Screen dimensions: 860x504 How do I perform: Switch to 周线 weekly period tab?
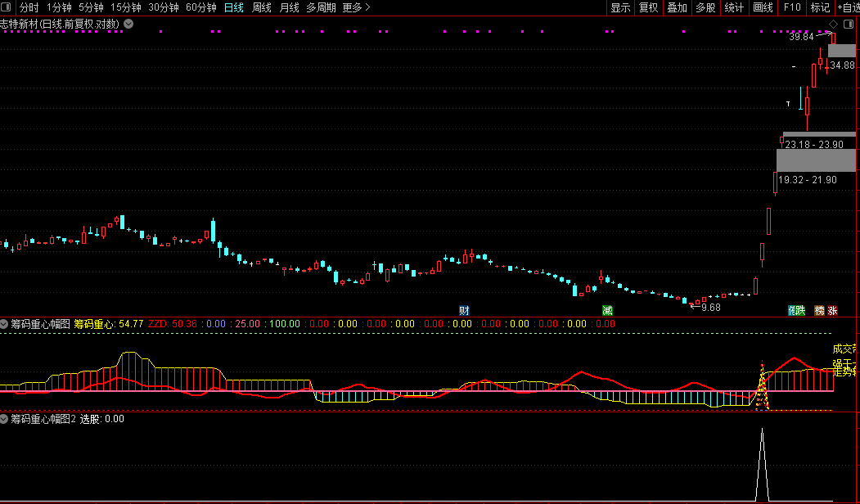262,7
